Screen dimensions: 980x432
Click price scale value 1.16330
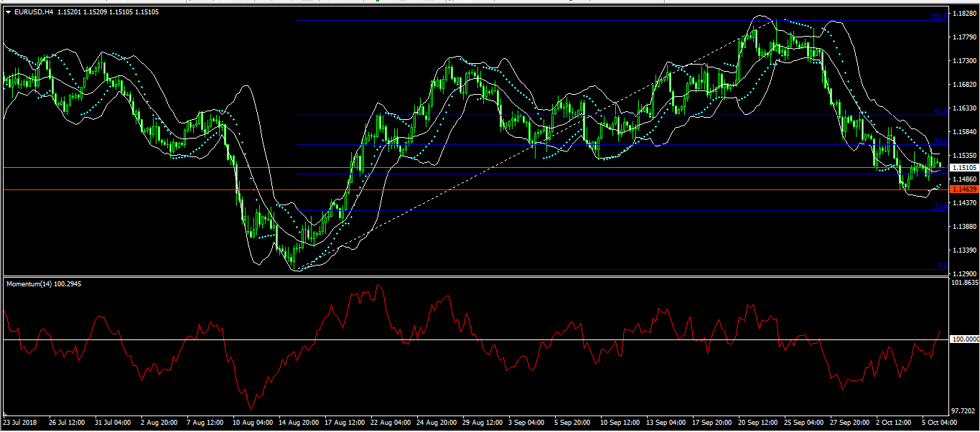[x=963, y=108]
